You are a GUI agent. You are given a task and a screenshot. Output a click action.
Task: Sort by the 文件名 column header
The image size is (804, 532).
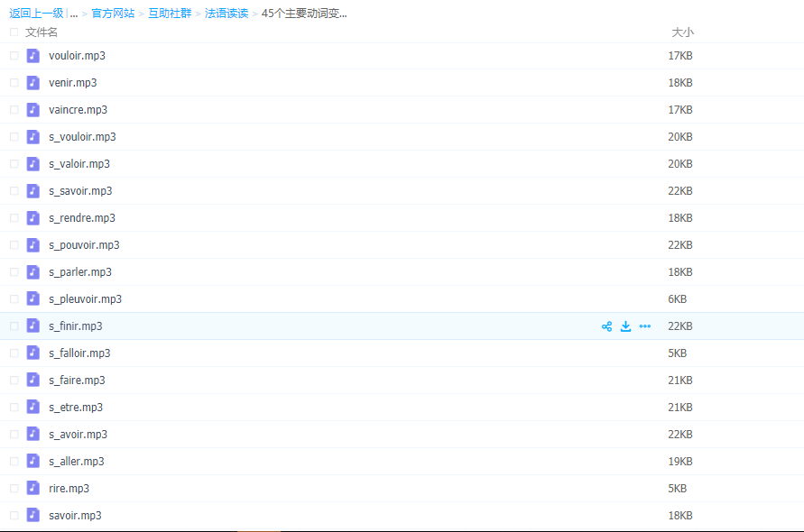point(42,32)
